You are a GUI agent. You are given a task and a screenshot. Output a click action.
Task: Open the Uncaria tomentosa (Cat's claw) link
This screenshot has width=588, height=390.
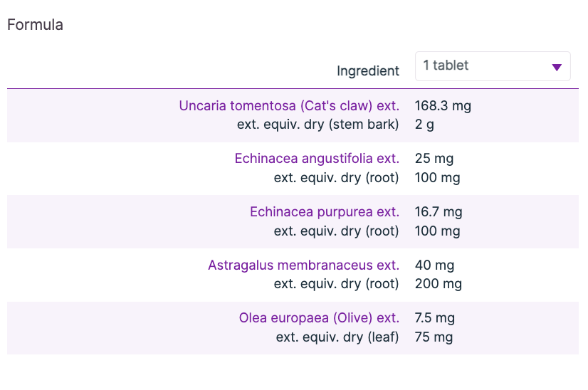pyautogui.click(x=288, y=106)
